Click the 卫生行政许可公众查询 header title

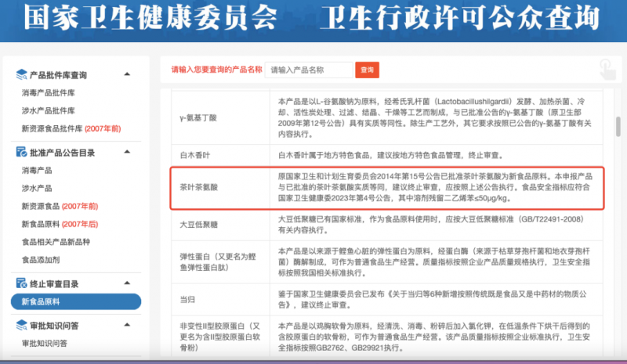pyautogui.click(x=460, y=17)
